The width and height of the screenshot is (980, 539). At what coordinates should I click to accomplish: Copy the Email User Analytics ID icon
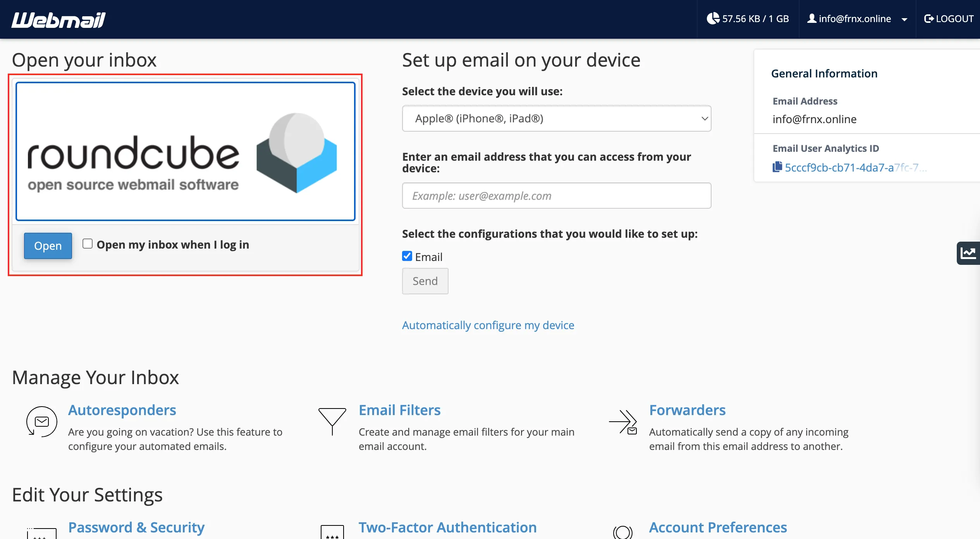tap(777, 167)
